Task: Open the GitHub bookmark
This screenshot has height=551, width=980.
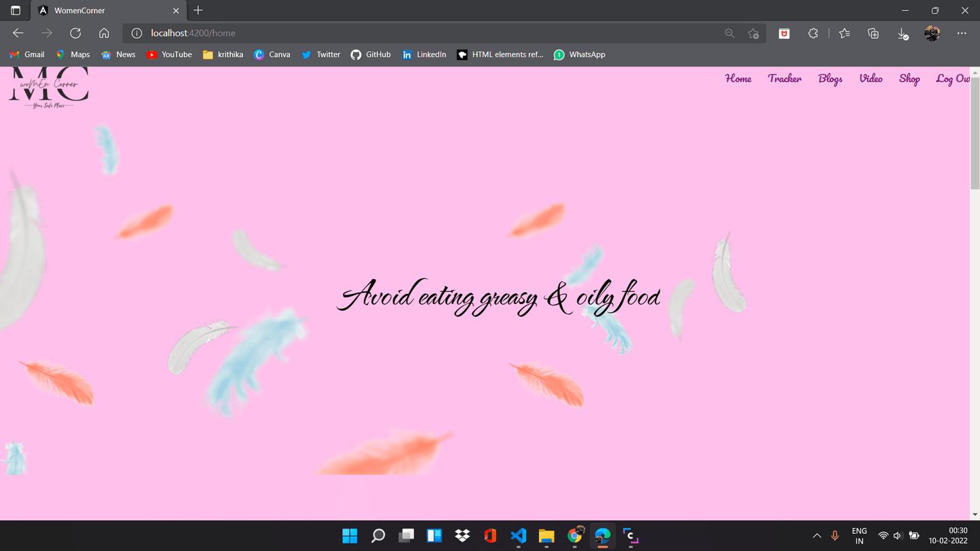Action: click(x=371, y=54)
